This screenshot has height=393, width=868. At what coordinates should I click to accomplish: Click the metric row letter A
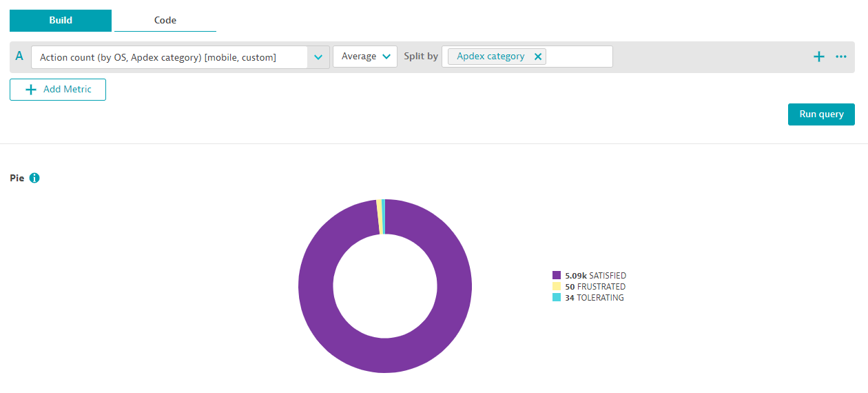[x=19, y=57]
